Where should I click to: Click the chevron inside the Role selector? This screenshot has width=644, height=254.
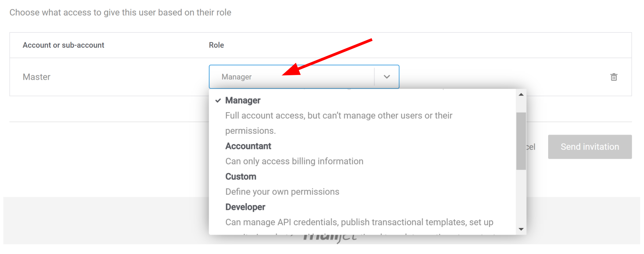[386, 77]
